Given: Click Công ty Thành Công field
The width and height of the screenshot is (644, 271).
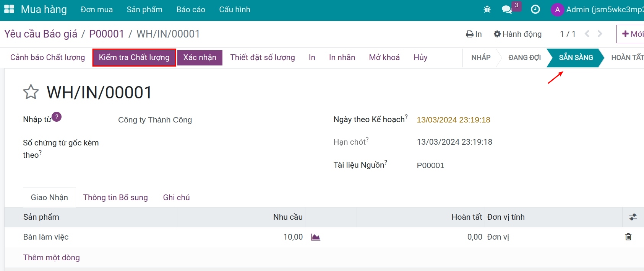Looking at the screenshot, I should click(155, 120).
